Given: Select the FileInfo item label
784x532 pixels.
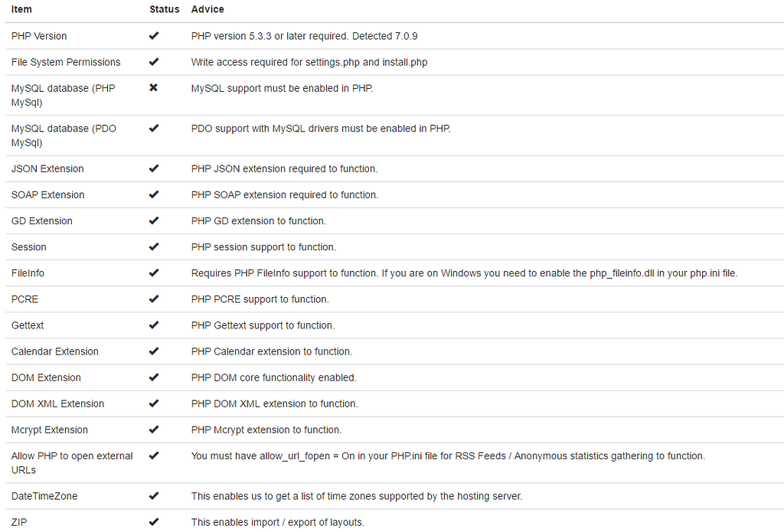Looking at the screenshot, I should point(28,273).
